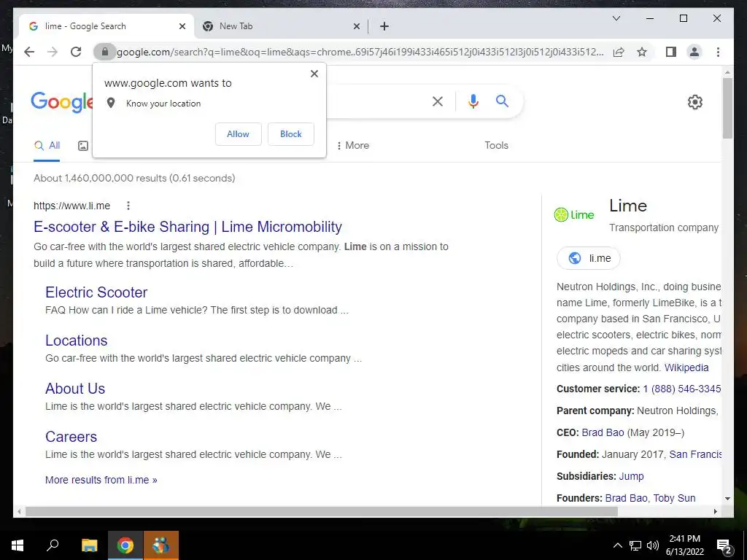Click the vertical scrollbar thumb
Viewport: 747px width, 560px height.
click(x=727, y=109)
